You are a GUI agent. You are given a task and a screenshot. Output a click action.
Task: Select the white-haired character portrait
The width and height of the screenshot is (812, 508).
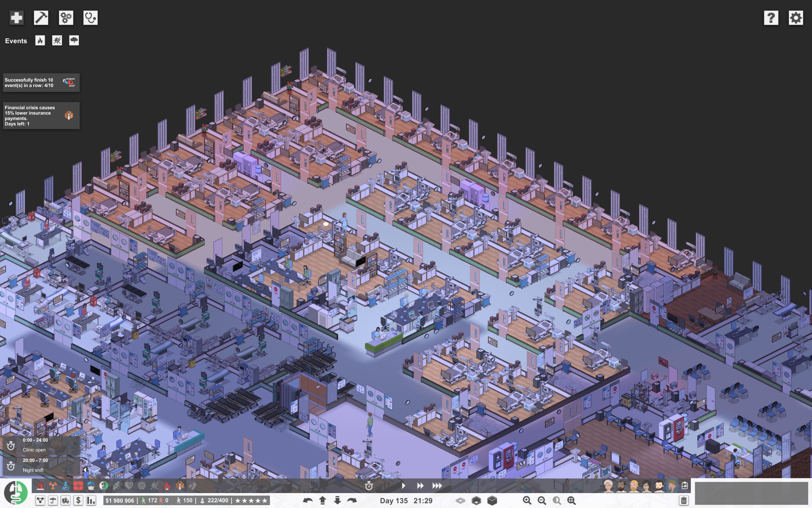click(x=608, y=486)
